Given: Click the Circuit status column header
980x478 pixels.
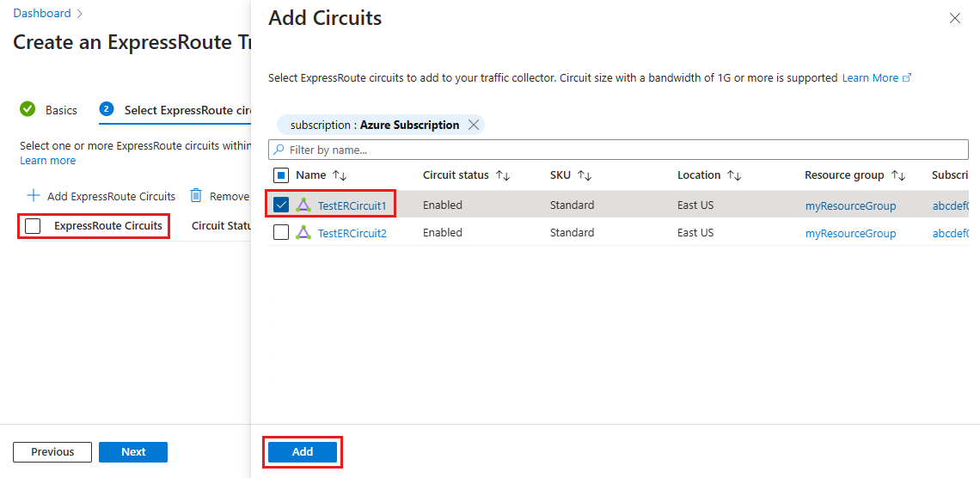Looking at the screenshot, I should (456, 175).
